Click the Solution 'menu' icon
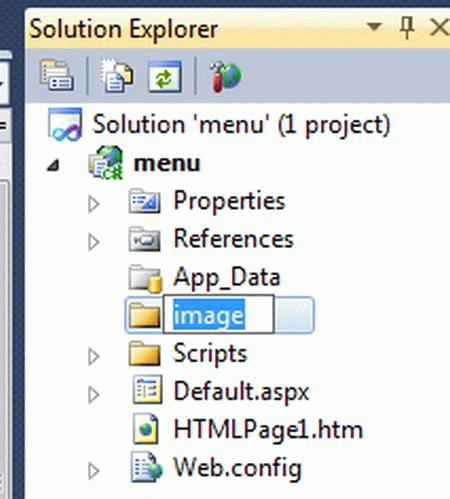 click(65, 124)
